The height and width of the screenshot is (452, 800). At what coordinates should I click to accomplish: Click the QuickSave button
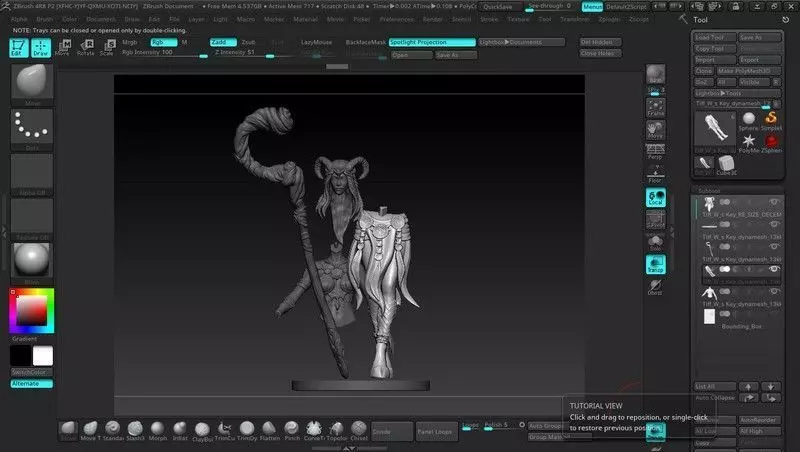pos(498,7)
